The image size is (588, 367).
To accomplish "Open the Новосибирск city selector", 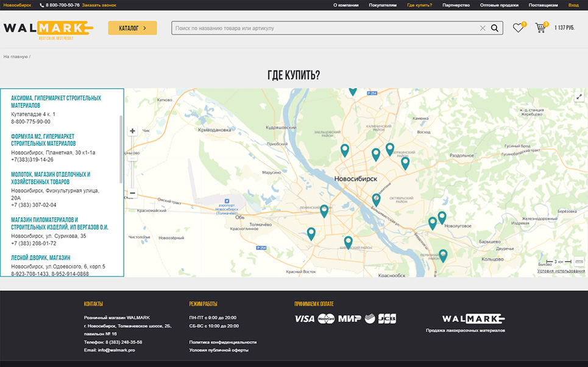I will point(17,5).
